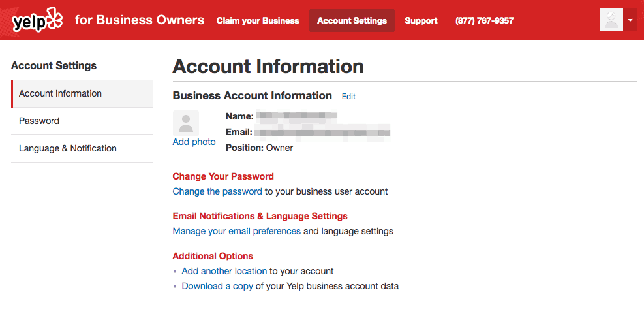Click the 'for Business Owners' header text
This screenshot has height=331, width=644.
coord(140,20)
